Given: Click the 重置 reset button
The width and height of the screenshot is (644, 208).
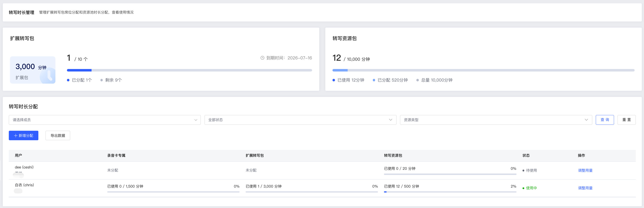Looking at the screenshot, I should (x=626, y=120).
